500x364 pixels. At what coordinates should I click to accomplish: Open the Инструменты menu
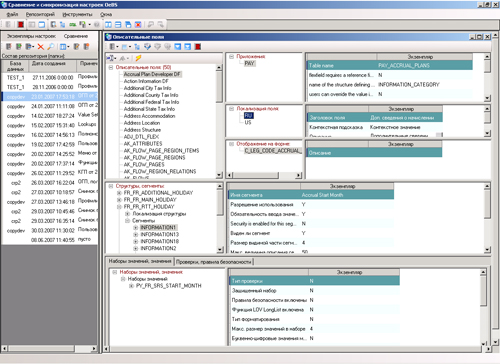pyautogui.click(x=77, y=14)
